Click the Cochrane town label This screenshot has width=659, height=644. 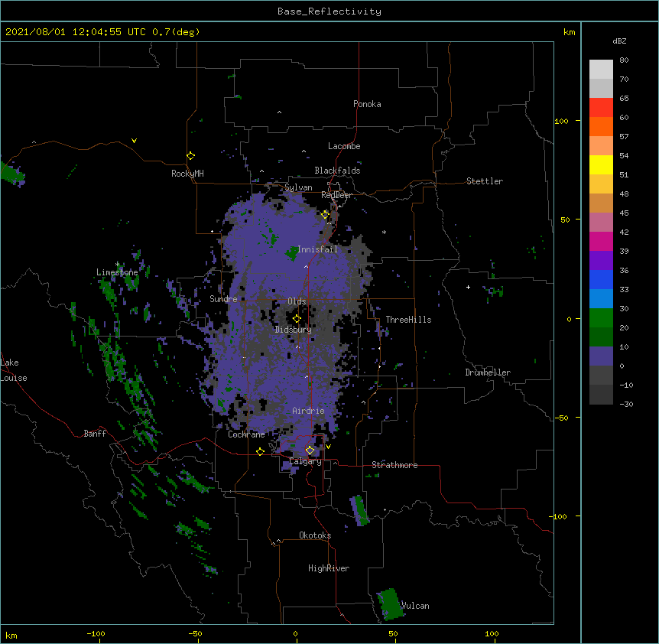[246, 434]
